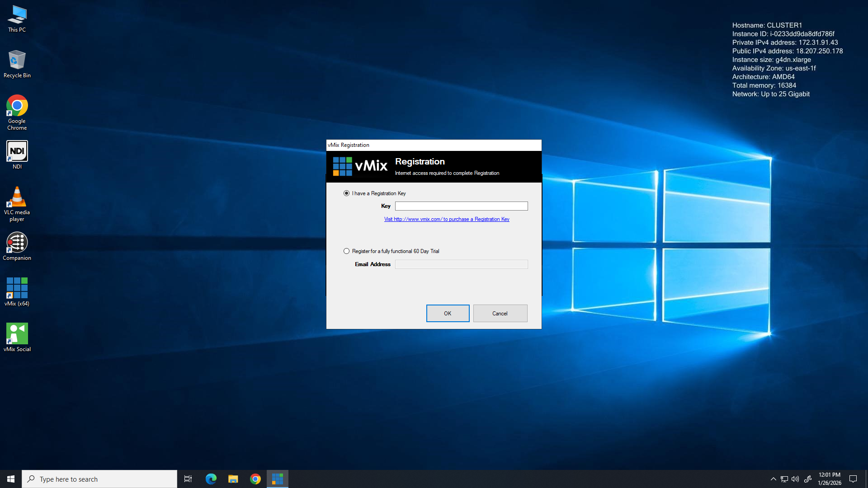The height and width of the screenshot is (488, 868).
Task: Select the 60 Day Trial registration option
Action: (x=391, y=251)
